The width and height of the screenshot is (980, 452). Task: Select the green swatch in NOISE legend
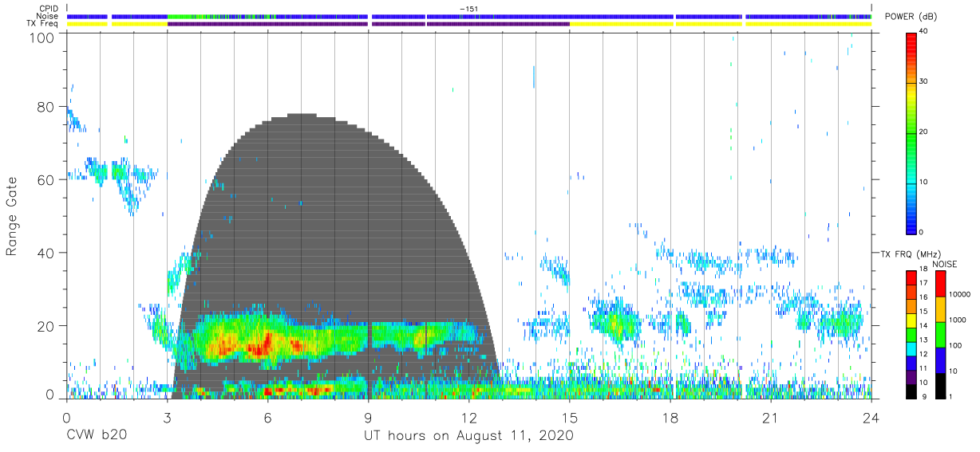[x=940, y=335]
